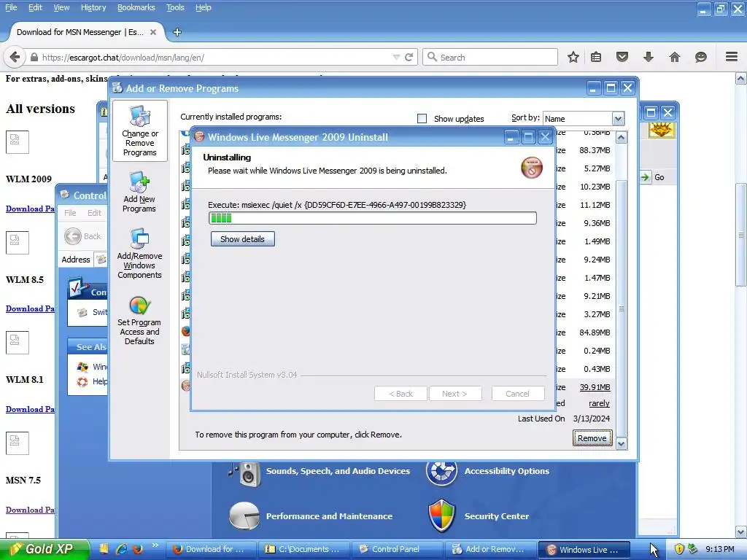
Task: Go to Firefox home page icon
Action: (x=675, y=57)
